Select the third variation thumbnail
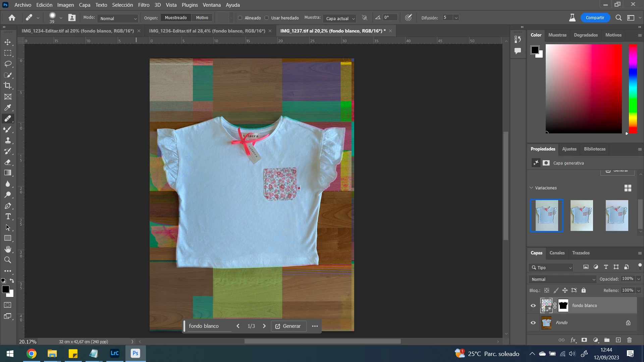 click(616, 216)
